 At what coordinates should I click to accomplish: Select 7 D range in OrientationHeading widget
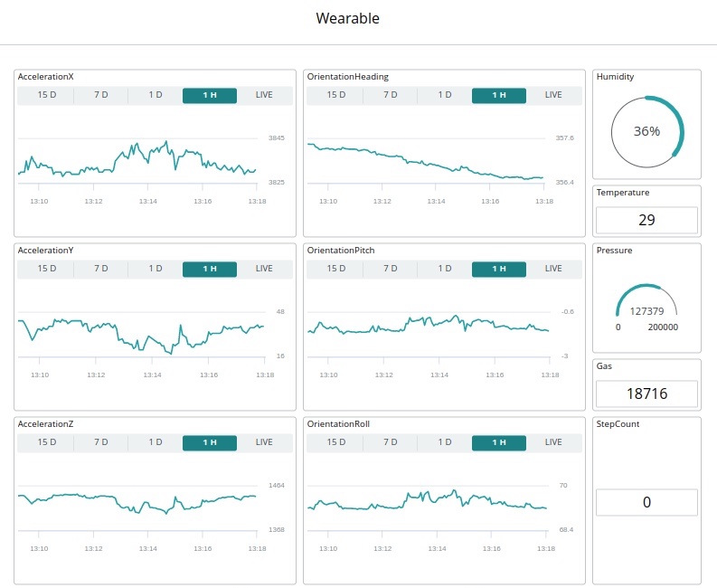(391, 95)
